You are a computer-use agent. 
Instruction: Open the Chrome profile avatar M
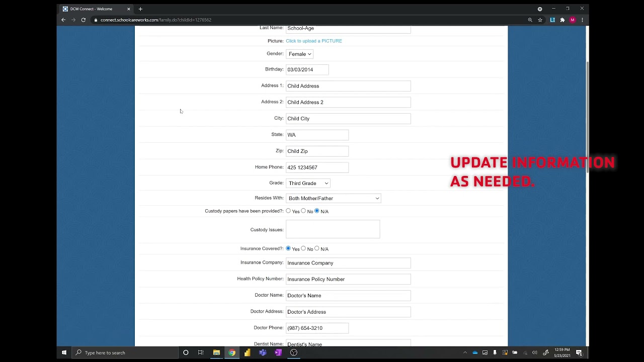point(573,20)
